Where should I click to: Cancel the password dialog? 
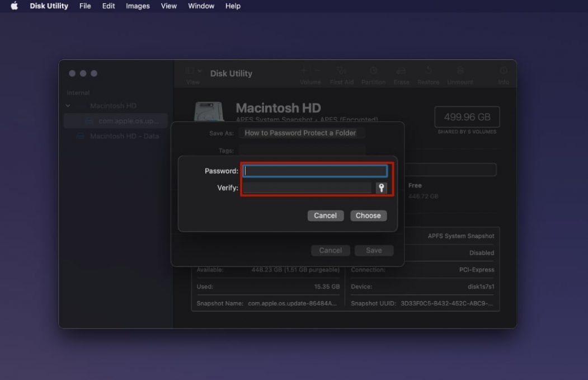point(325,215)
